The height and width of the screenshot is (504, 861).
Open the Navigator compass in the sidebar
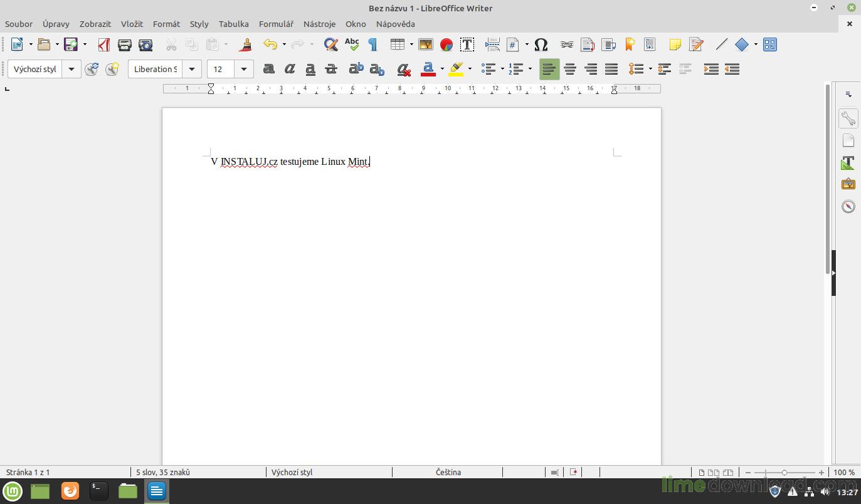848,206
